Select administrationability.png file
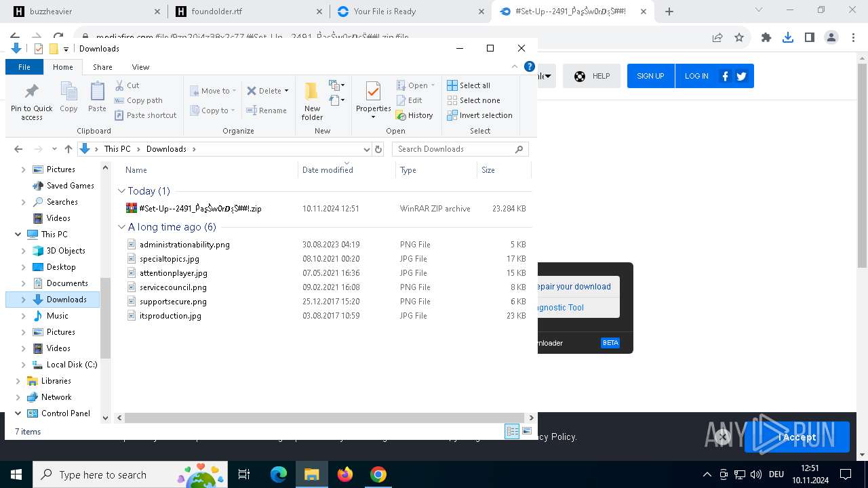This screenshot has height=488, width=868. [184, 245]
